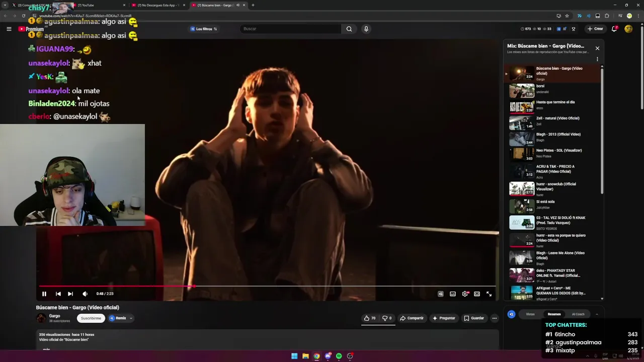The image size is (644, 362).
Task: Go to YouTube Premium home logo
Action: (x=31, y=29)
